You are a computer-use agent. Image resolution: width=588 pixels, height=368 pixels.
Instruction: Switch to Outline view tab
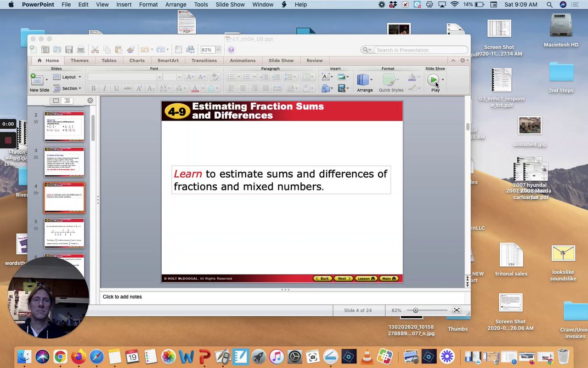pos(67,101)
